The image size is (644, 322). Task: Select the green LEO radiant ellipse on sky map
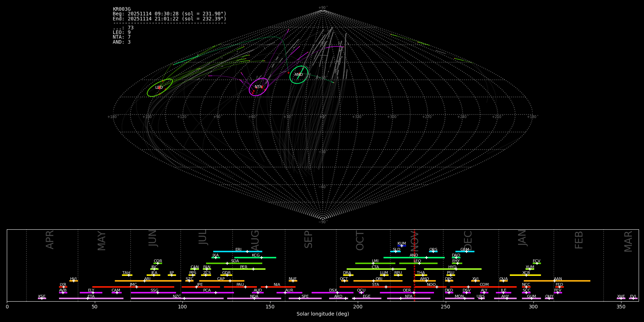160,88
